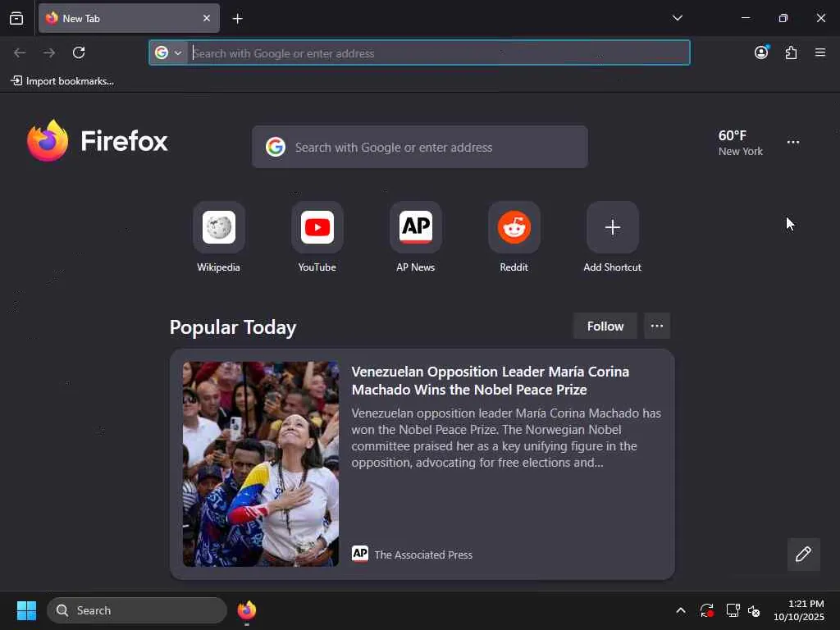Open the 60°F New York weather widget
The image size is (840, 630).
740,143
